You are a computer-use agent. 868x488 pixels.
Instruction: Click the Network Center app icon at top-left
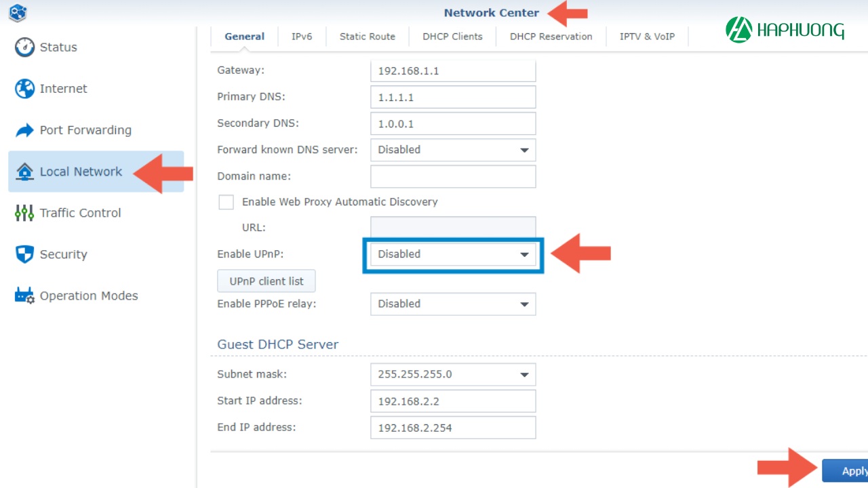click(x=18, y=12)
